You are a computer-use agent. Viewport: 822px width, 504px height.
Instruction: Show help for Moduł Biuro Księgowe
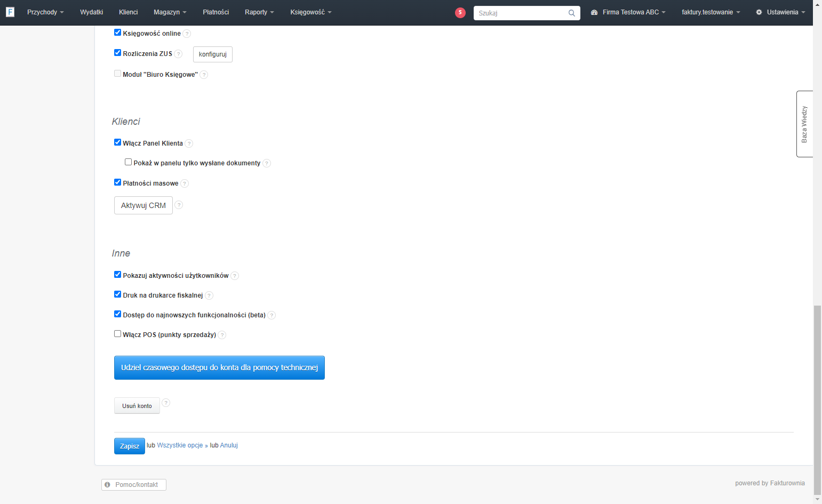pyautogui.click(x=204, y=75)
